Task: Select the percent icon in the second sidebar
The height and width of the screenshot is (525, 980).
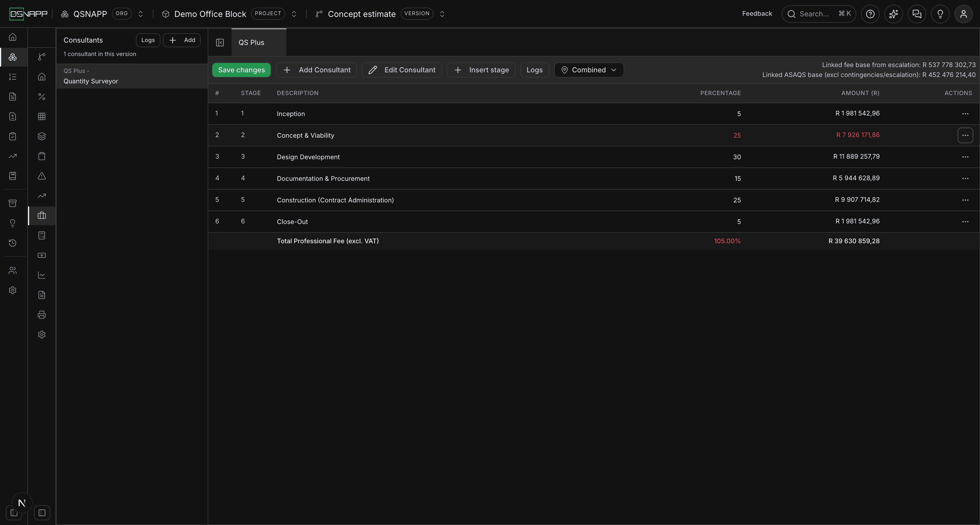Action: pyautogui.click(x=42, y=97)
